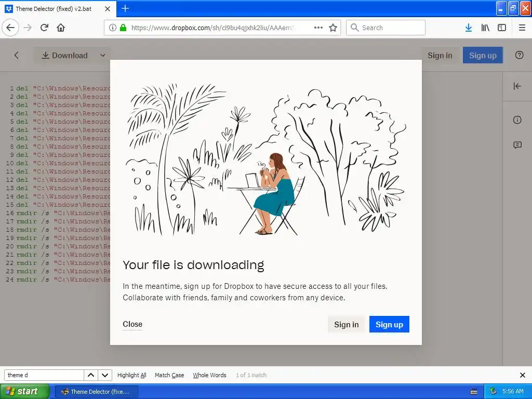Go to the previous find match
This screenshot has width=532, height=399.
tap(91, 375)
